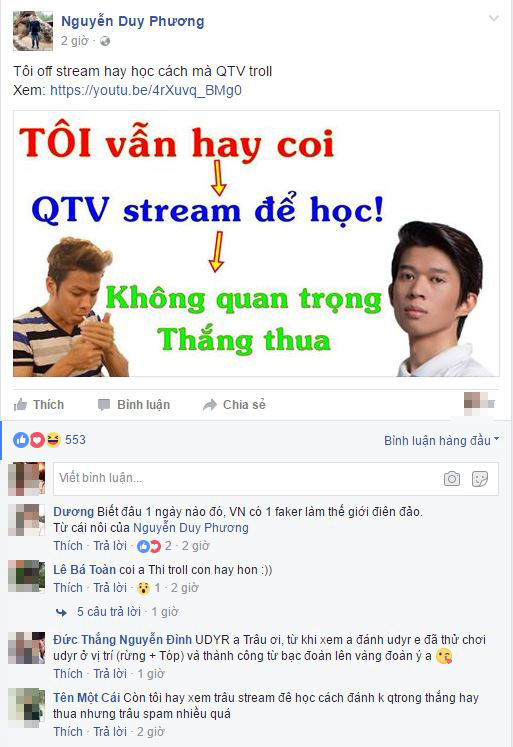
Task: Click Trả lời under Lê Bá Toàn's comment
Action: coord(110,588)
